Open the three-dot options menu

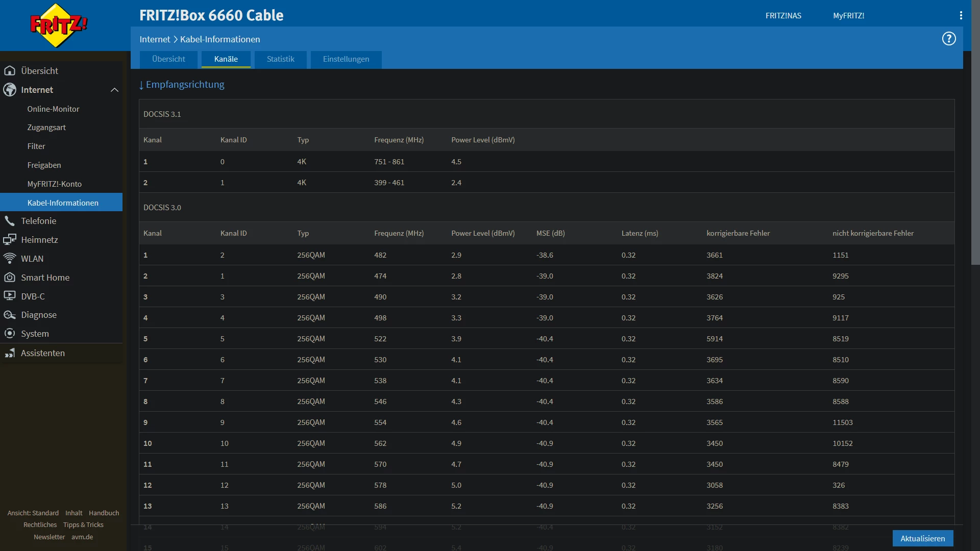pyautogui.click(x=961, y=15)
